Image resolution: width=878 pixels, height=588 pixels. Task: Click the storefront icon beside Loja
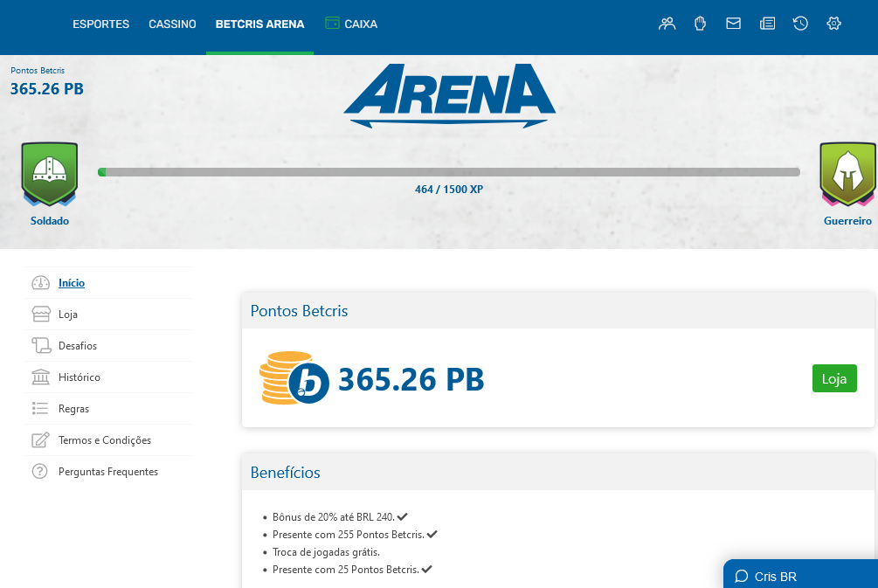(40, 315)
